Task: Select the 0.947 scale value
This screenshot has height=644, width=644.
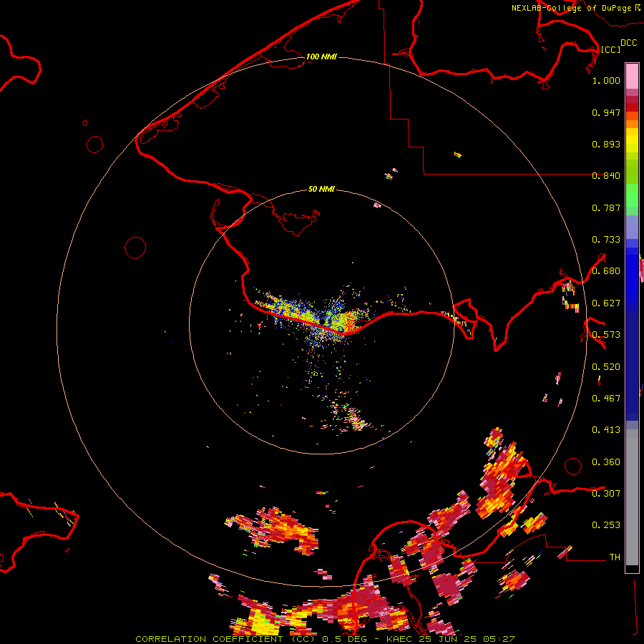Action: pos(606,112)
